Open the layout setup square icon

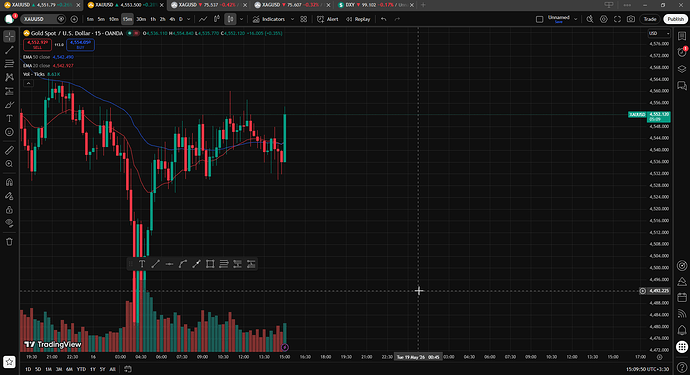[540, 19]
